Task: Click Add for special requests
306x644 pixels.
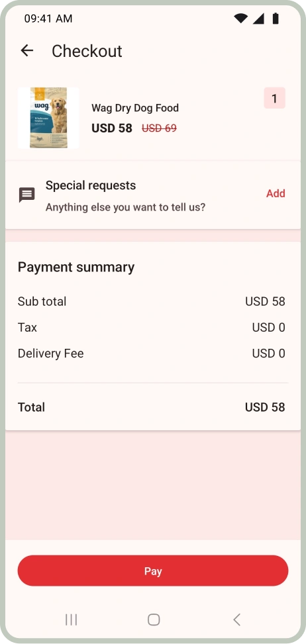Action: 276,193
